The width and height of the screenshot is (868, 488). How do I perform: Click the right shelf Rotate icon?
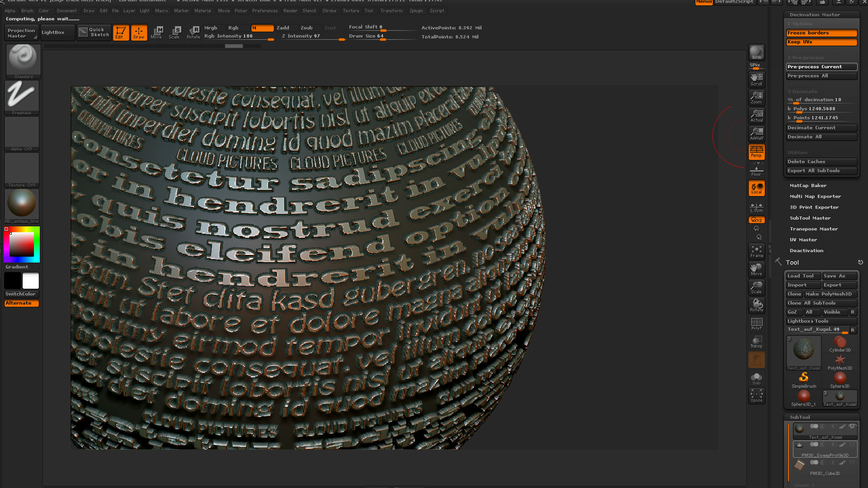point(756,305)
